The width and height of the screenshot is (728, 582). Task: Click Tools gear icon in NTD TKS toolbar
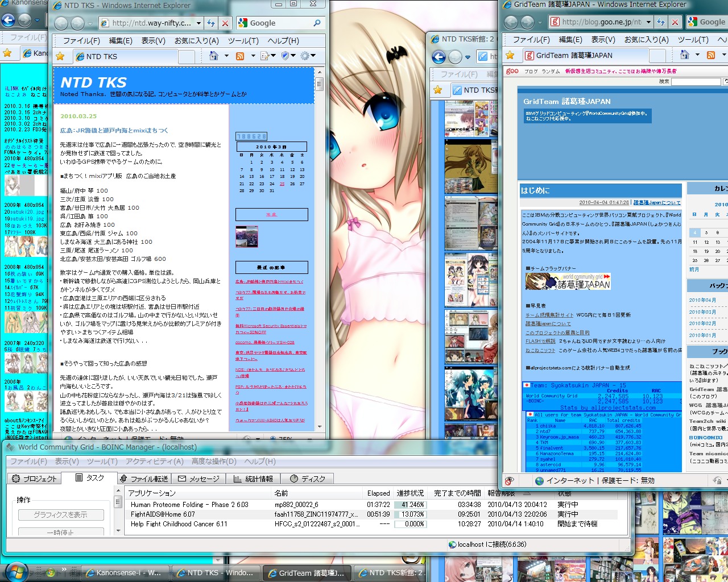(305, 56)
